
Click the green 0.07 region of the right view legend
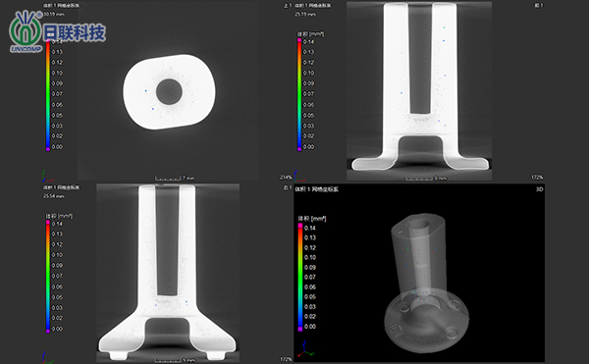(x=48, y=276)
